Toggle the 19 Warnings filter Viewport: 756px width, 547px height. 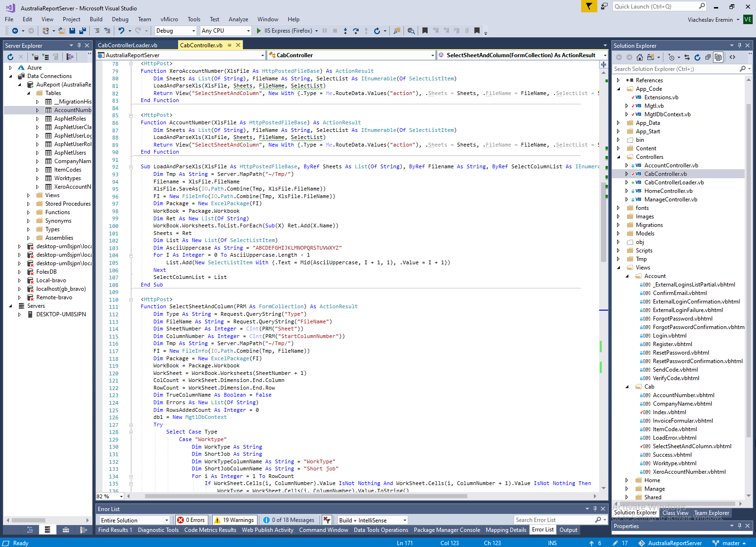pyautogui.click(x=234, y=520)
